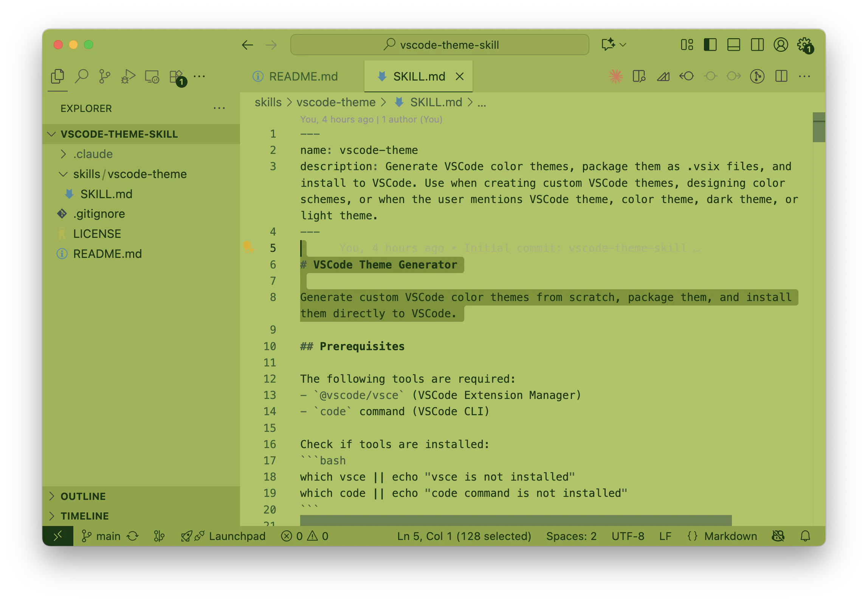
Task: Click vscode-theme breadcrumb segment
Action: 336,102
